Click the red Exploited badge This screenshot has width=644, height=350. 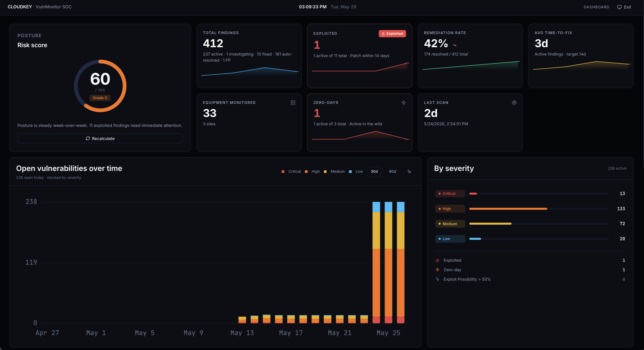[392, 33]
